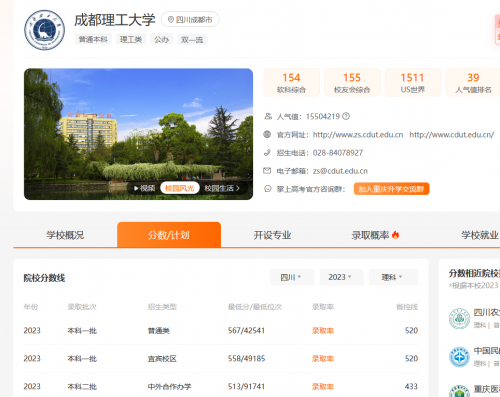
Task: Click the 理工类 tag
Action: pos(131,40)
